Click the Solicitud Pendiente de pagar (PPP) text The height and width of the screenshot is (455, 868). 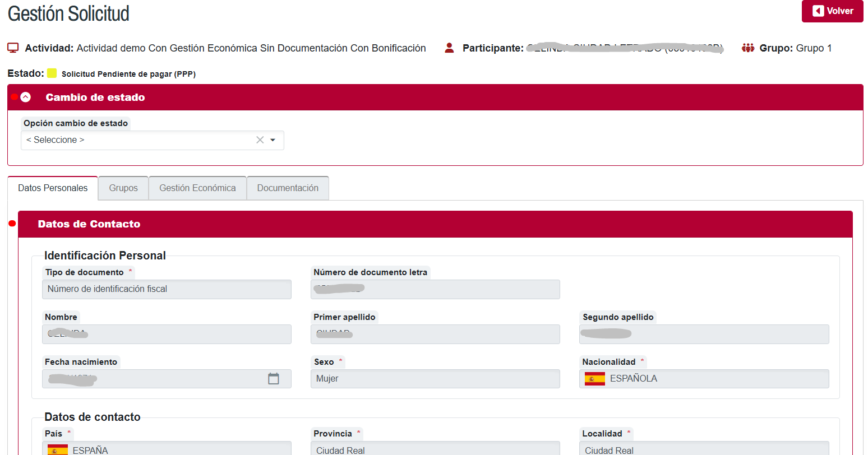pos(128,74)
